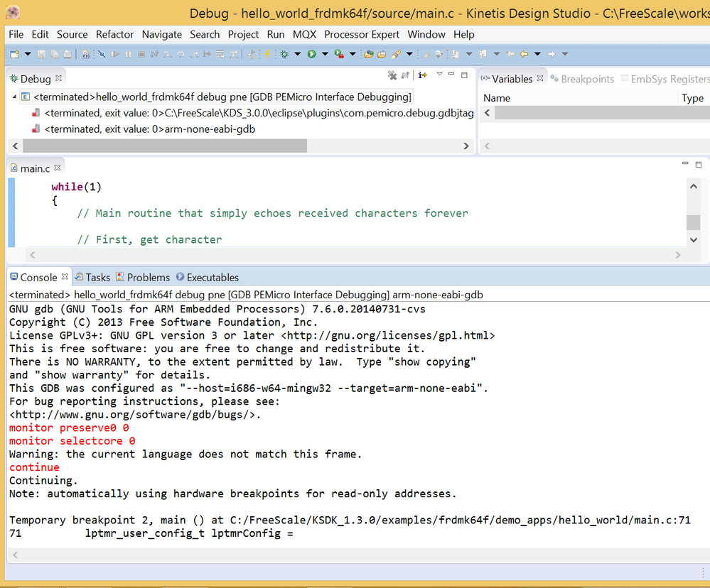Click the Forward navigation arrow
The height and width of the screenshot is (588, 710).
[551, 54]
